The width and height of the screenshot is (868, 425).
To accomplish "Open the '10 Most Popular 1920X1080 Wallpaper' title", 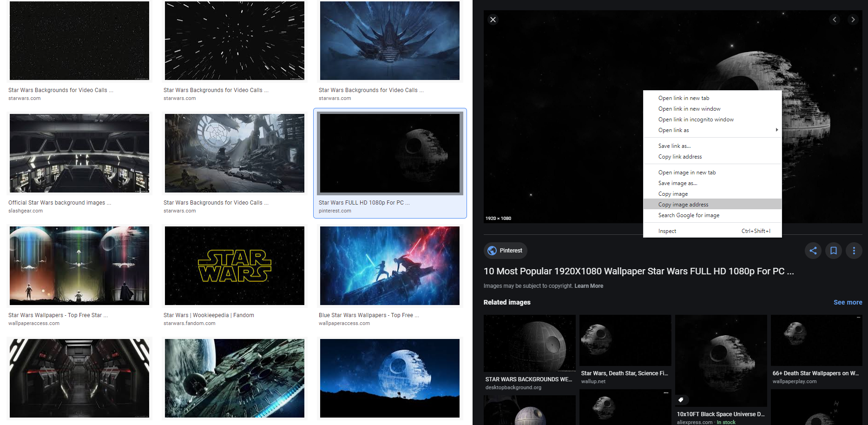I will 638,271.
